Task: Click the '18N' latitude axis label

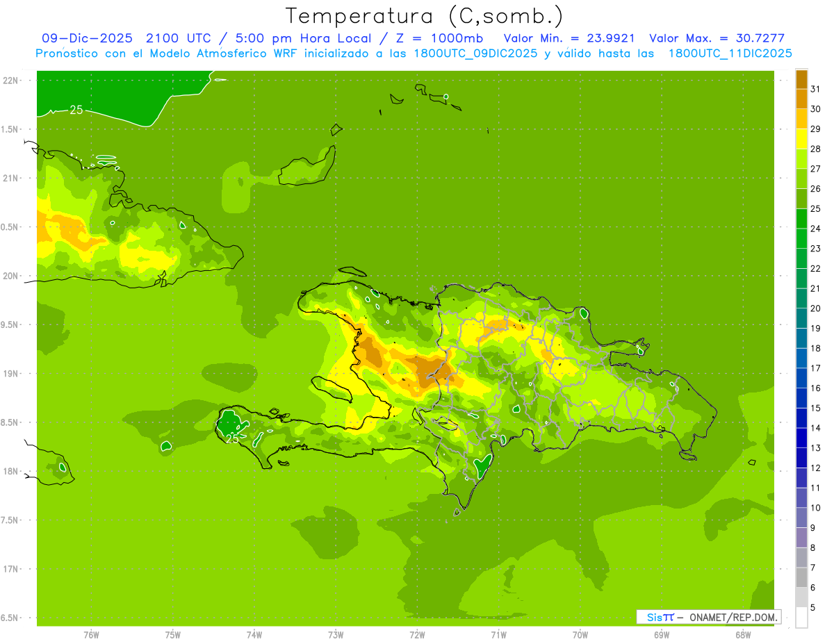Action: tap(10, 471)
